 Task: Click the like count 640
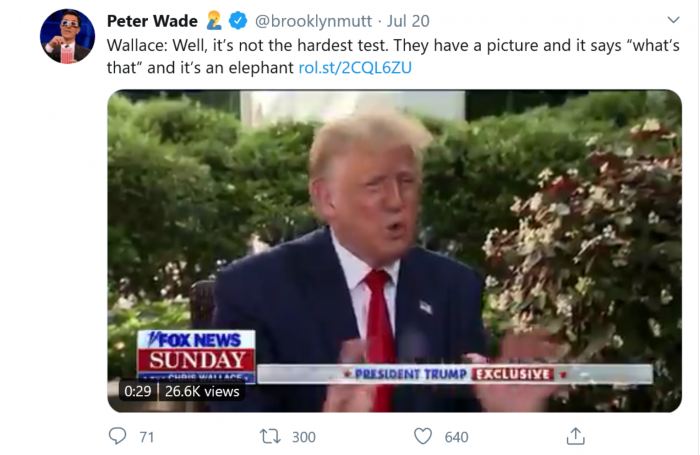click(456, 436)
